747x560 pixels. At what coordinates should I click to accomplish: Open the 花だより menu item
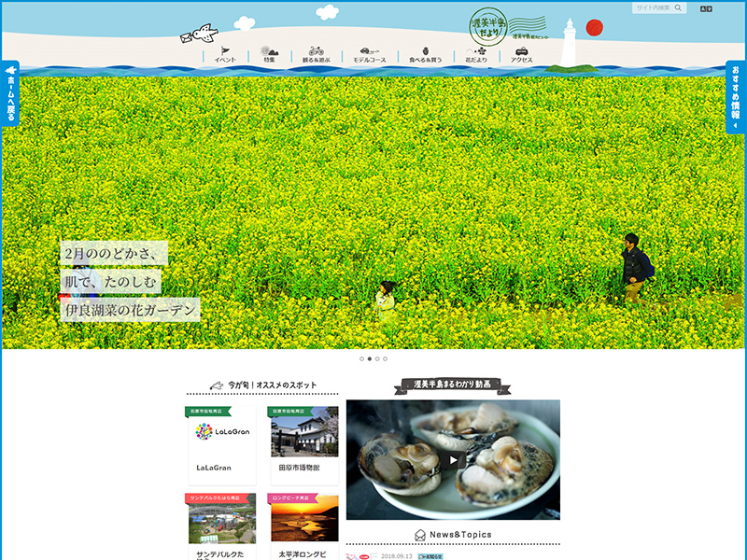pyautogui.click(x=476, y=55)
